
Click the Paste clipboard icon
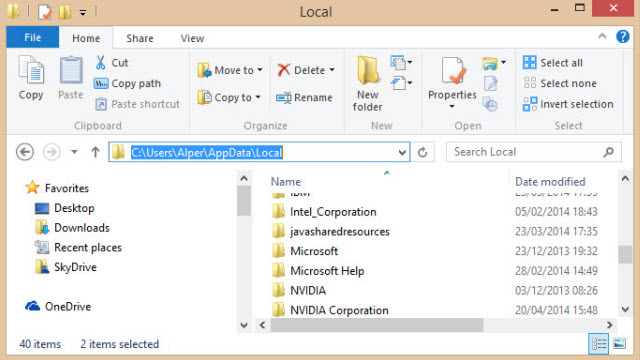pos(71,71)
